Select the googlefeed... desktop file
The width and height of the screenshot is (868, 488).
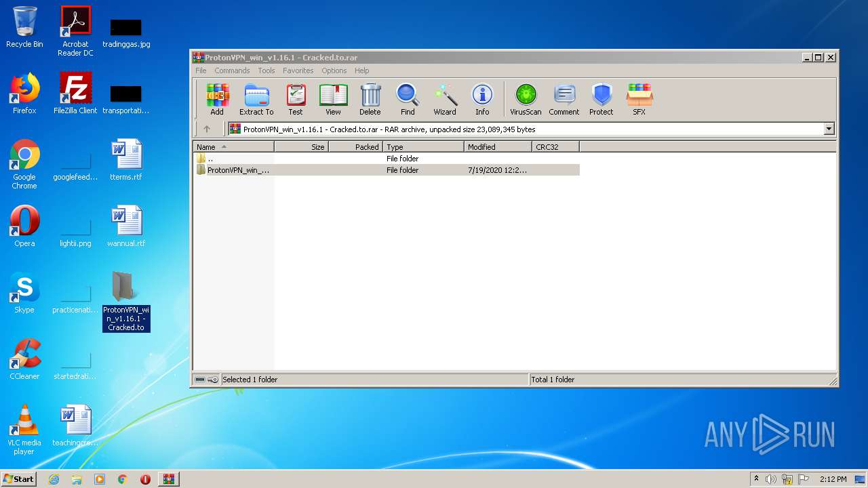(x=75, y=166)
